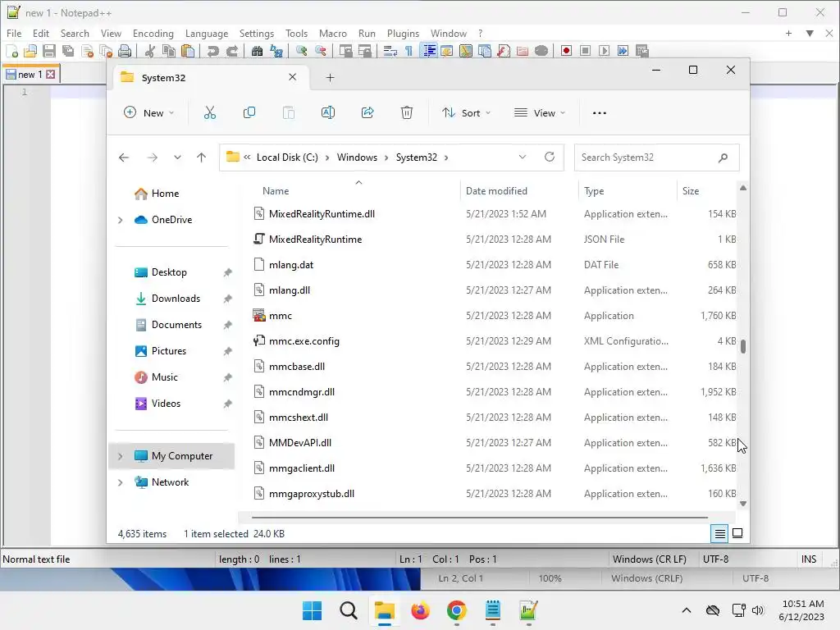
Task: Click horizontal scrollbar of file list
Action: point(479,518)
